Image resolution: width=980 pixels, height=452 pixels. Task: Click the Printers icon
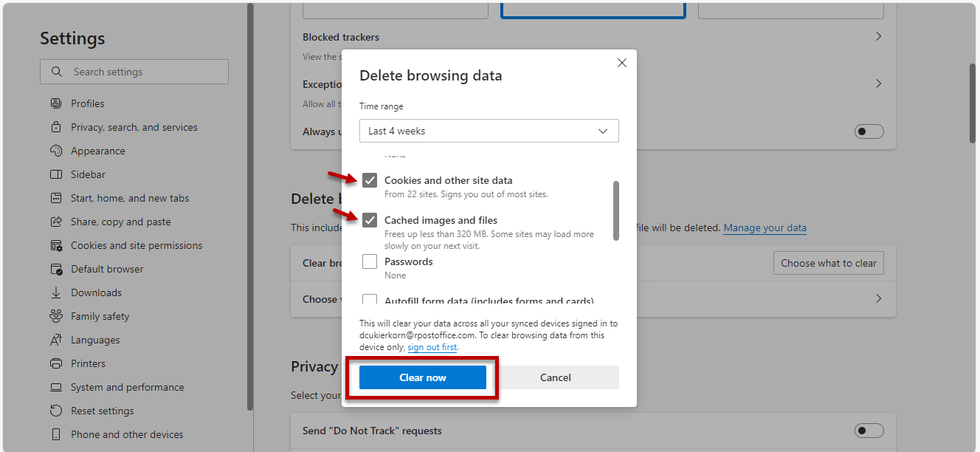[56, 363]
